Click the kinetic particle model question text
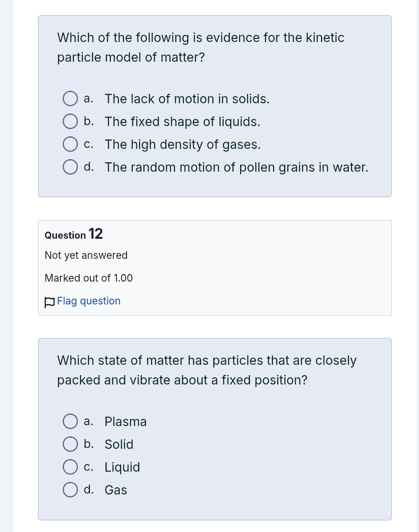419x532 pixels. pyautogui.click(x=201, y=47)
